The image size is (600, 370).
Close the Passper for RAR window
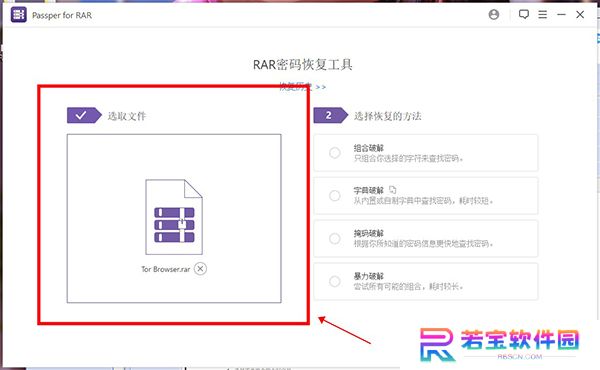(580, 15)
